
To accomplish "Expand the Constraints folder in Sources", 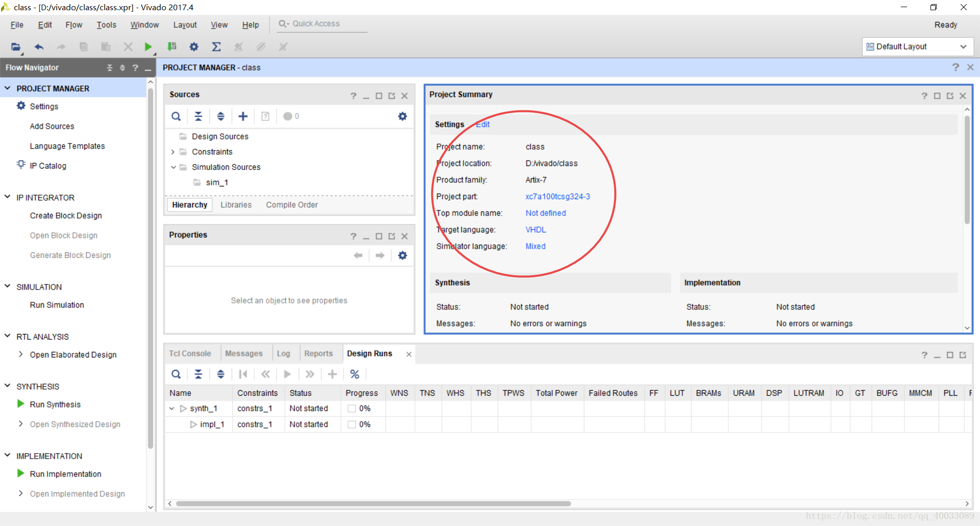I will coord(173,152).
